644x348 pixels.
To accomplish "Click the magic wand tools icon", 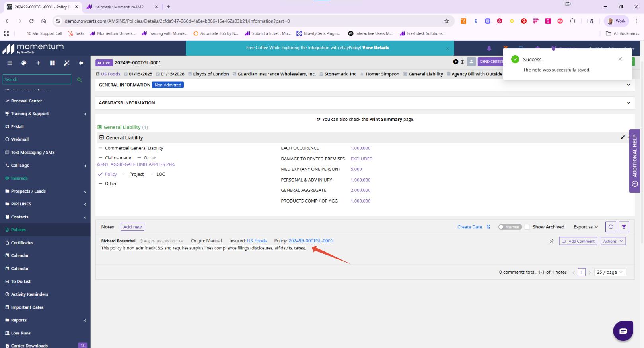I will click(x=67, y=63).
